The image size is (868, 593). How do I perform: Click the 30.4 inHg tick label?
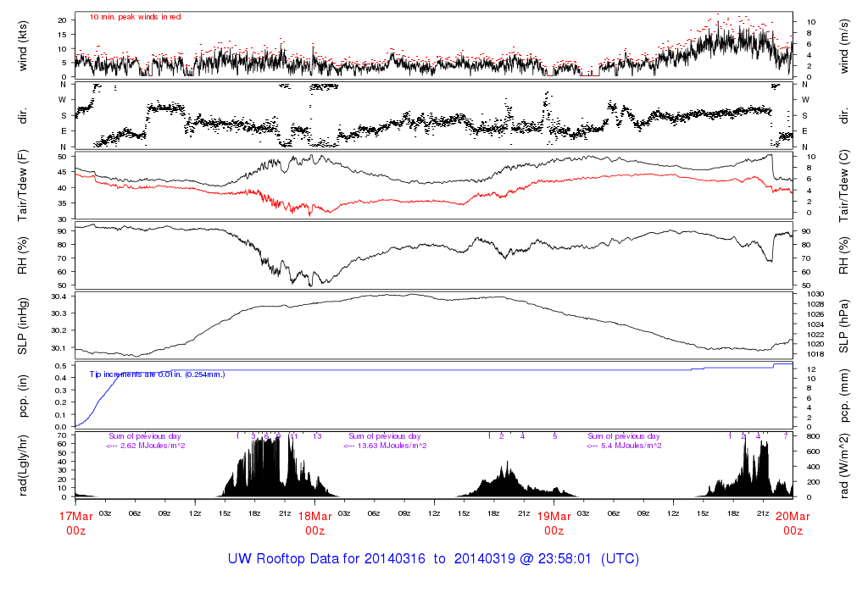tap(58, 296)
